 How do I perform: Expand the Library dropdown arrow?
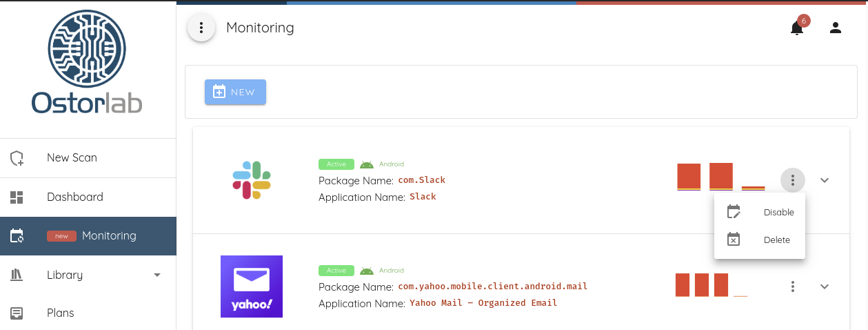(157, 275)
